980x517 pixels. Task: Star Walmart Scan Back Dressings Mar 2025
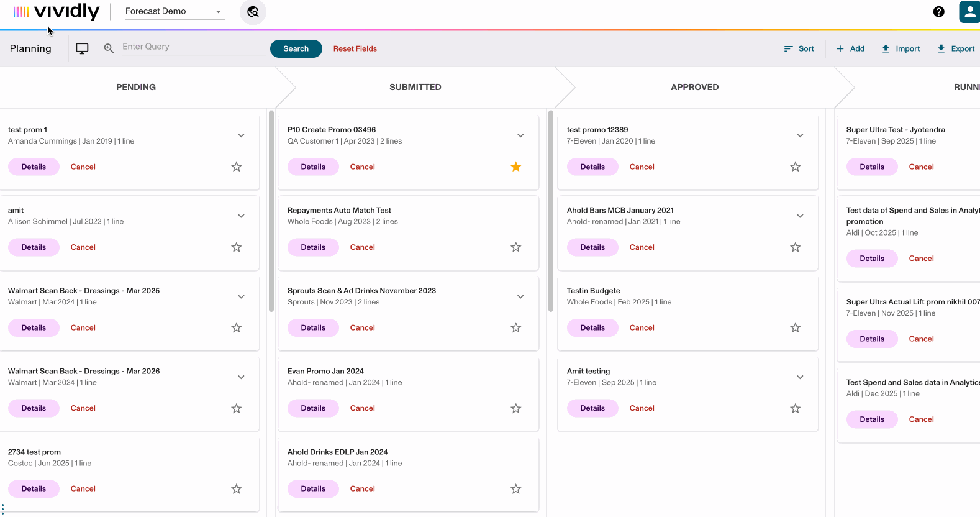coord(237,327)
